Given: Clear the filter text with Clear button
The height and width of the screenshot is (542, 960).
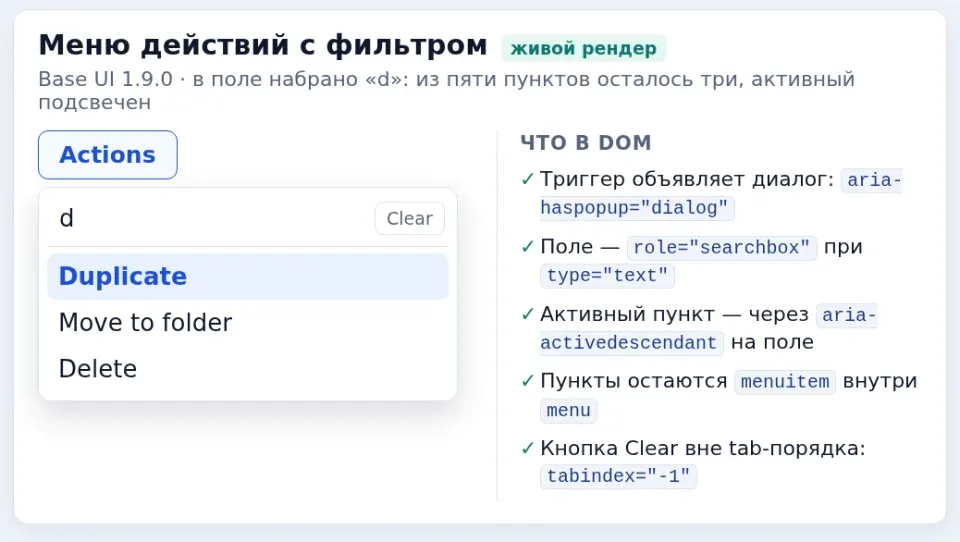Looking at the screenshot, I should coord(410,218).
